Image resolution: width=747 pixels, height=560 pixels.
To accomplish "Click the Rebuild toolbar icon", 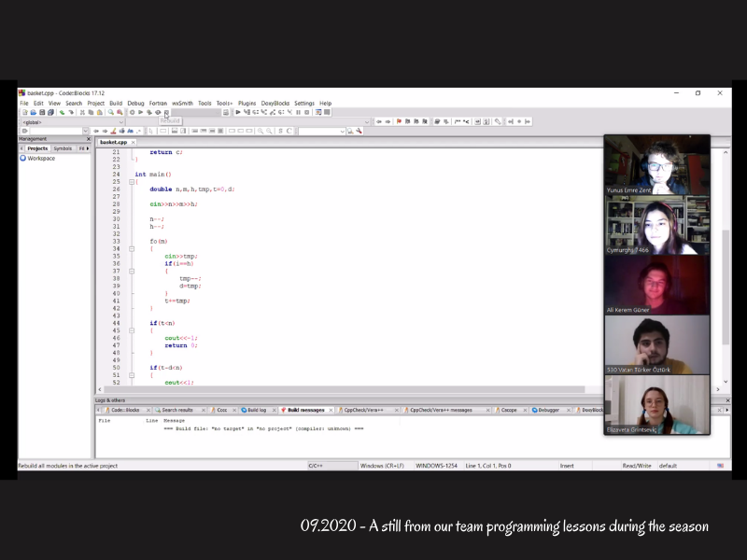I will point(165,112).
